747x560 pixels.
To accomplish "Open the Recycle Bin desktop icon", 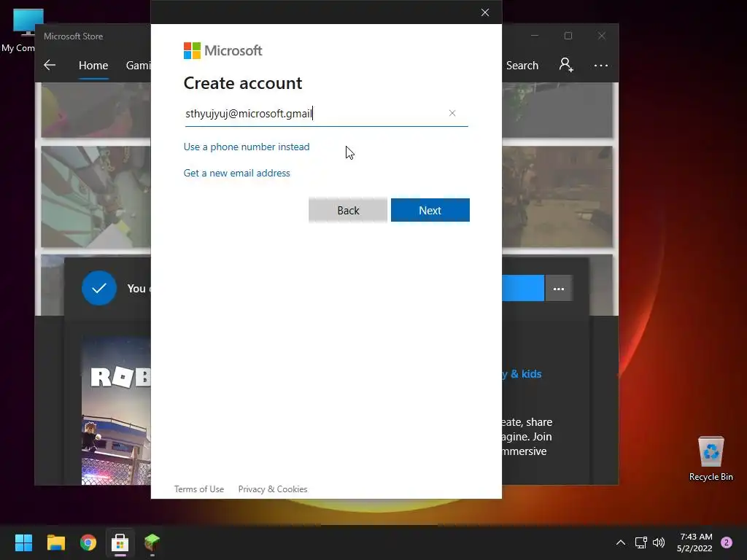I will point(711,459).
